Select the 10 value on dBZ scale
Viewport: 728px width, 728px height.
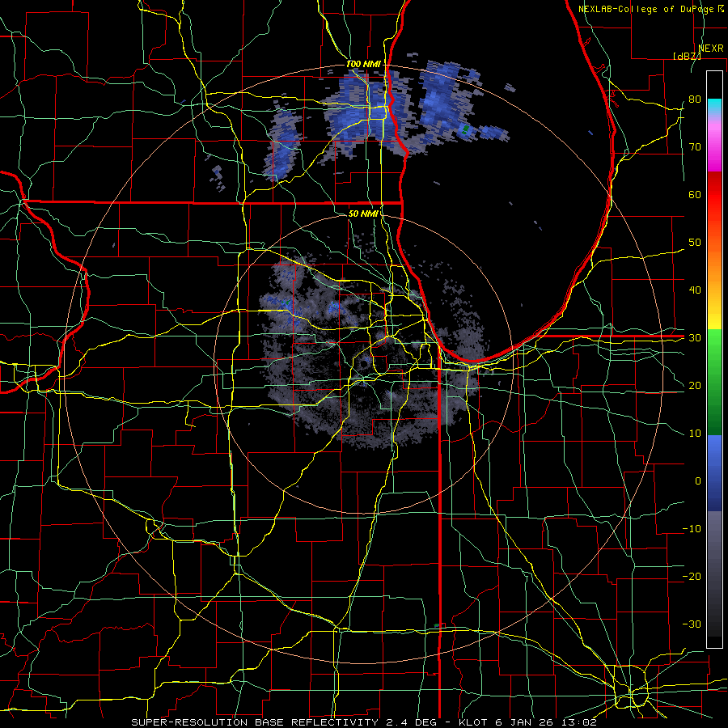(695, 434)
